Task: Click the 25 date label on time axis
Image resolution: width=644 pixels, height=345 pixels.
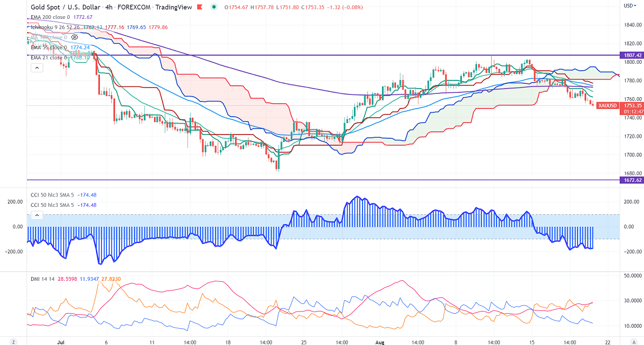Action: pos(304,342)
